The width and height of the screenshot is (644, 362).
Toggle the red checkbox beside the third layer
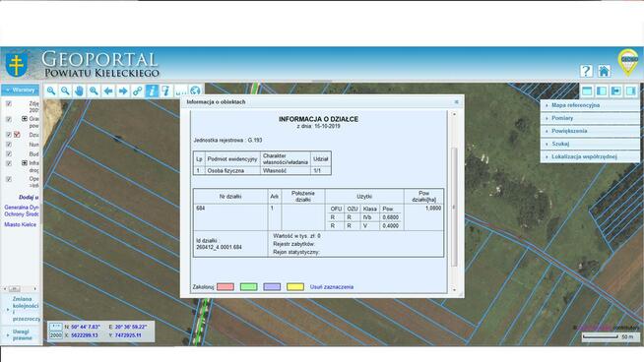click(x=17, y=134)
